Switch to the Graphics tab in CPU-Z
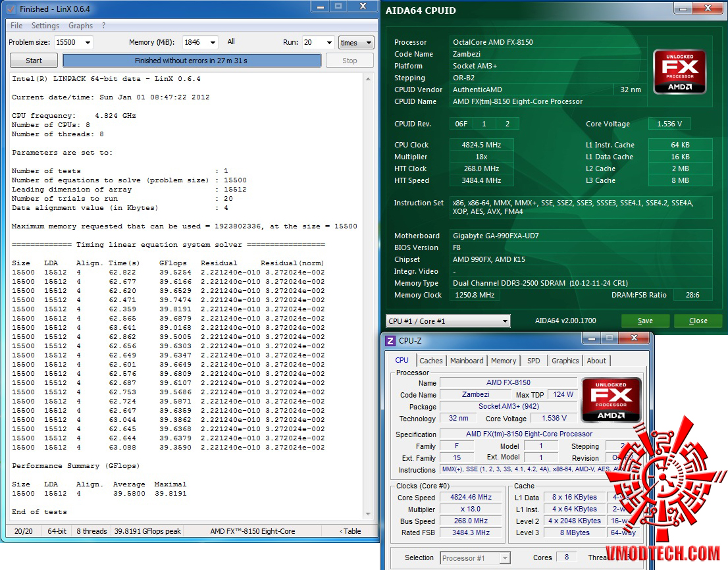Image resolution: width=728 pixels, height=570 pixels. click(565, 361)
